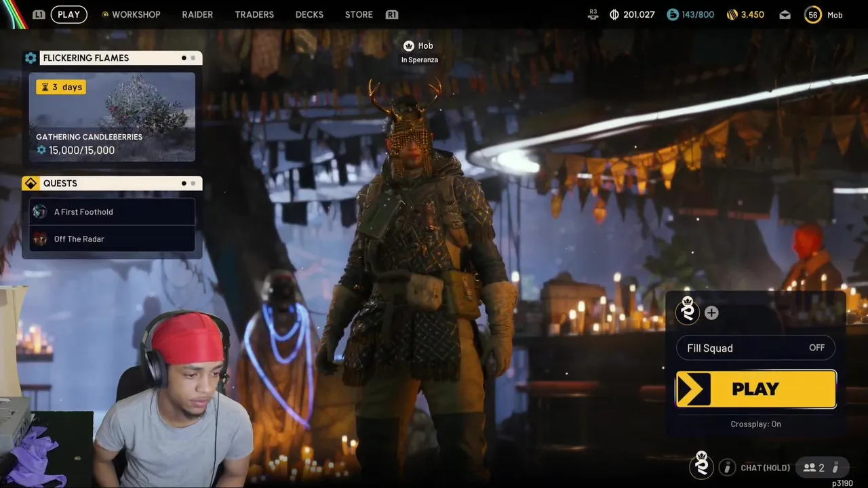
Task: Click the R3 stick prompt icon
Action: [x=593, y=14]
